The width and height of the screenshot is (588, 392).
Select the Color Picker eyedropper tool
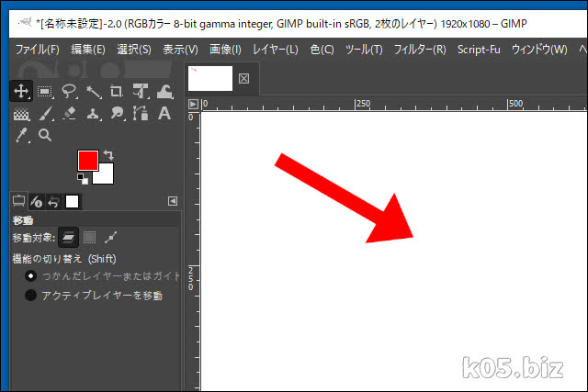coord(22,135)
